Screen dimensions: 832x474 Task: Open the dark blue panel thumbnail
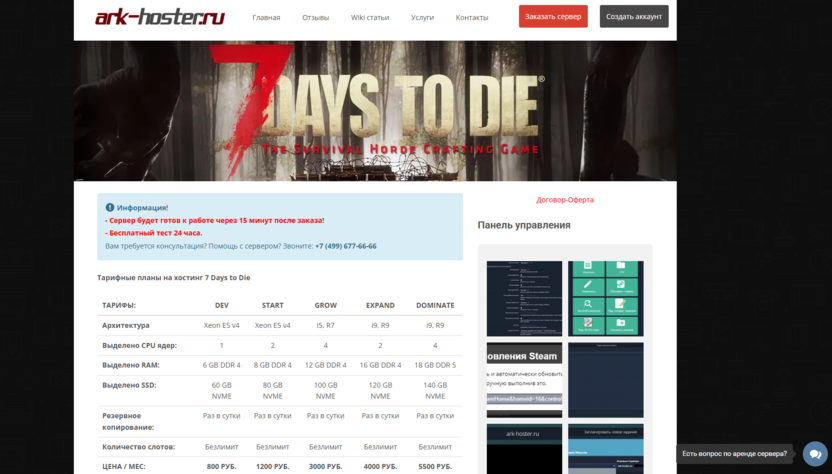click(x=606, y=380)
